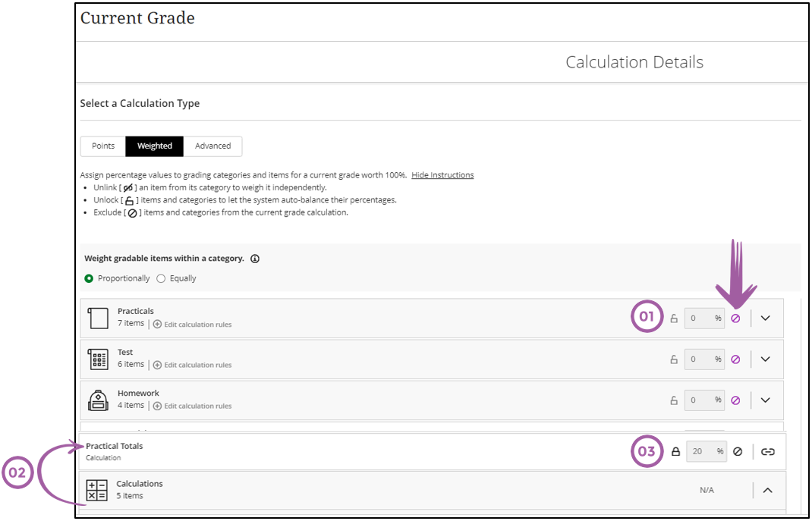Toggle the lock on the Homework weight
812x521 pixels.
point(674,400)
